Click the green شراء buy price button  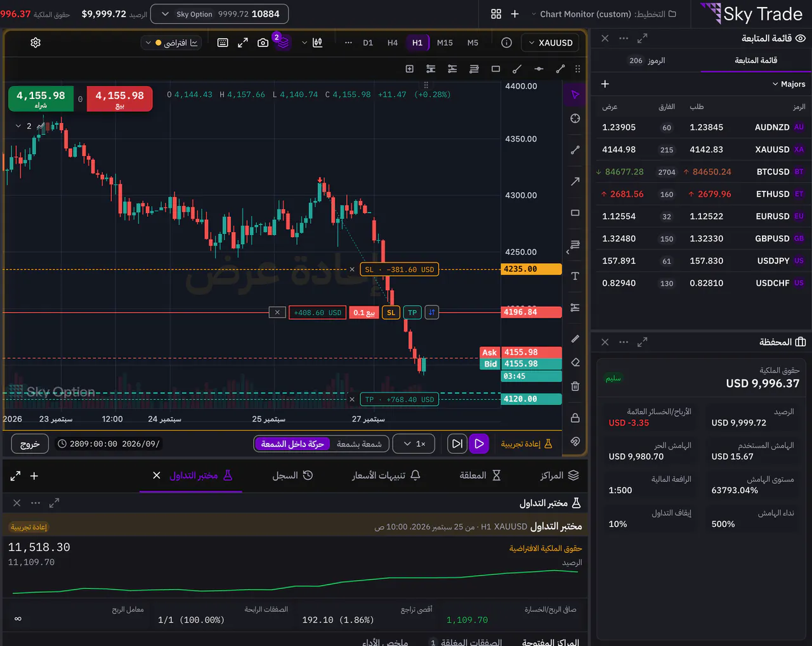click(41, 99)
